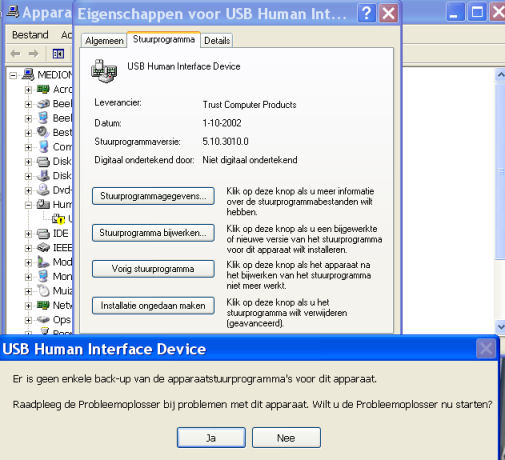Image resolution: width=505 pixels, height=460 pixels.
Task: Switch to the Algemeen tab
Action: [x=104, y=41]
